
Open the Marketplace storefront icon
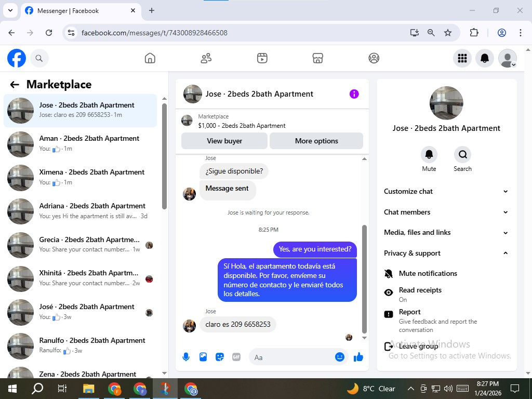pyautogui.click(x=317, y=58)
